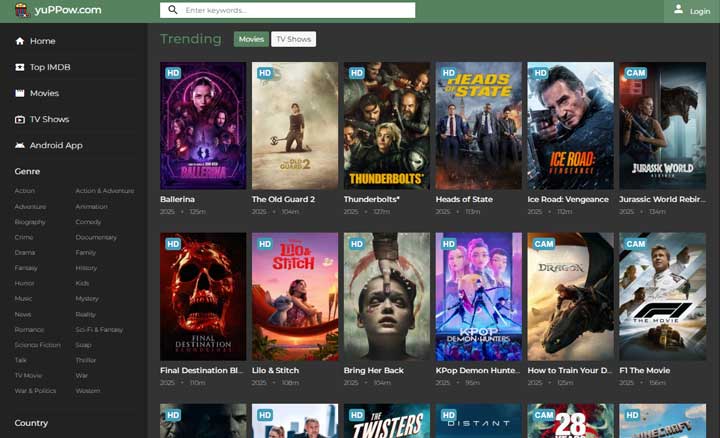The height and width of the screenshot is (438, 720).
Task: Select the Western genre
Action: [88, 391]
